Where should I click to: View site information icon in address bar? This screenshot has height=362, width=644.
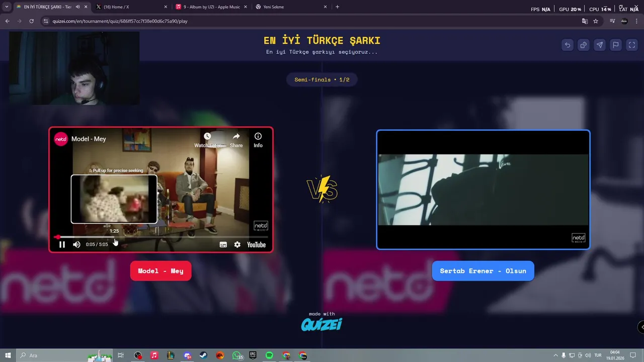pyautogui.click(x=46, y=21)
